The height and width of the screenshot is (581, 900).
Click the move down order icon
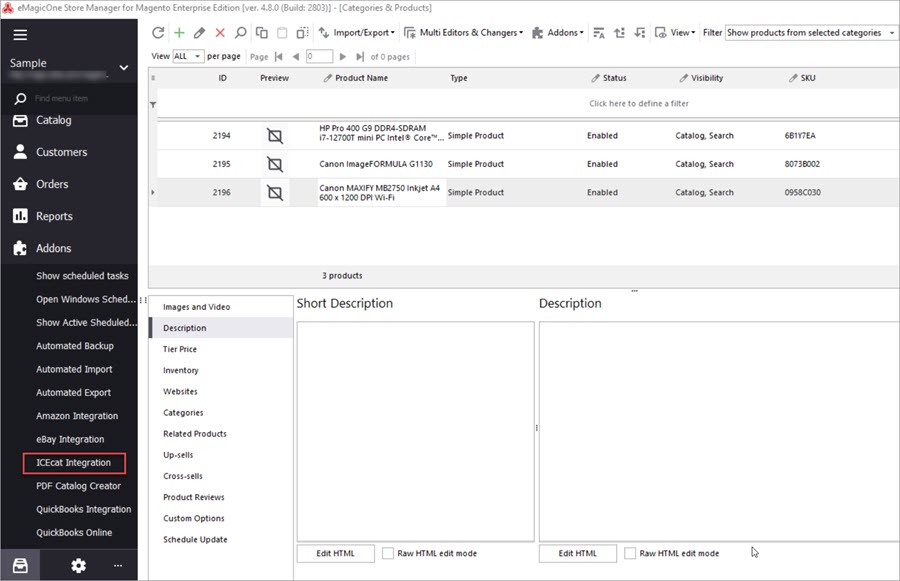click(639, 33)
